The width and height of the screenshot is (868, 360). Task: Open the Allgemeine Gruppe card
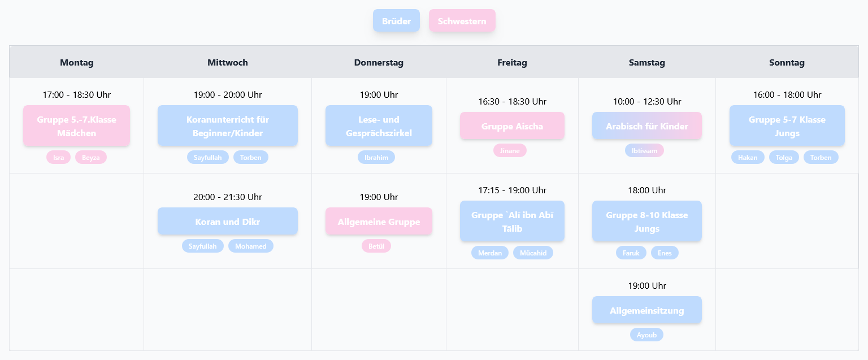click(379, 222)
